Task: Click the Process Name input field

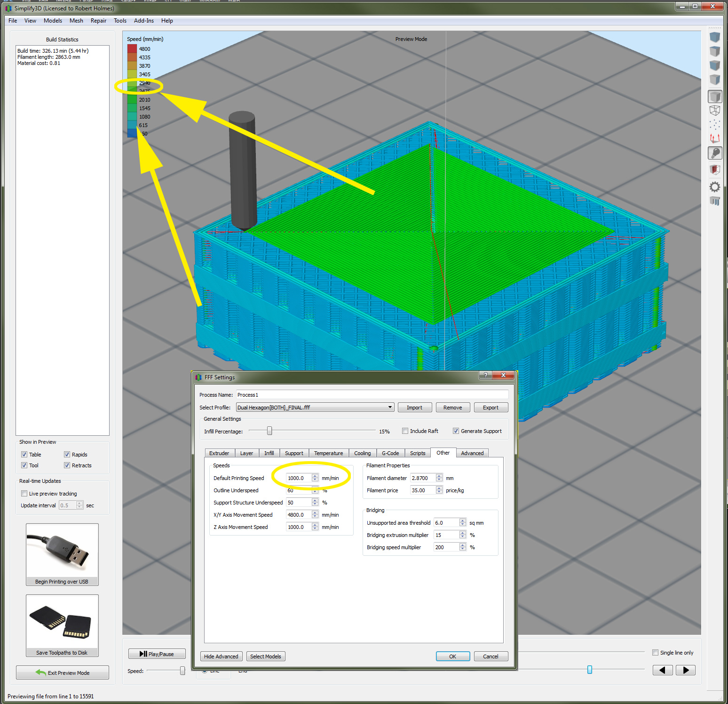Action: pyautogui.click(x=372, y=395)
